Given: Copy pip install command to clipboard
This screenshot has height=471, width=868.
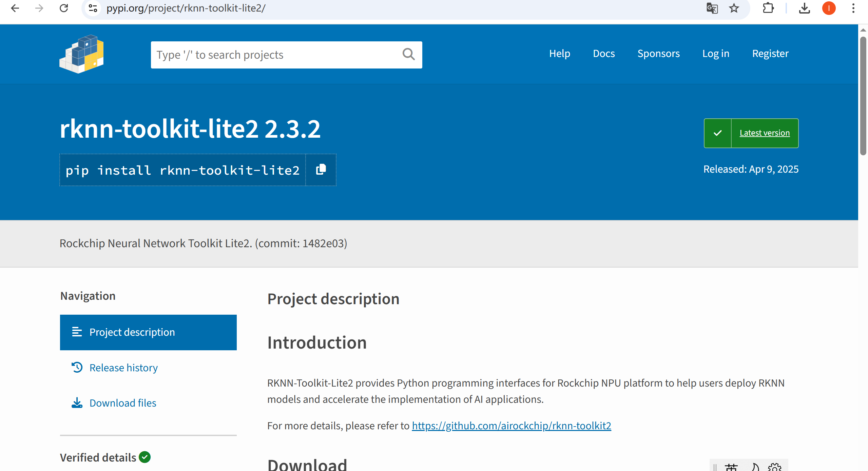Looking at the screenshot, I should (x=321, y=170).
